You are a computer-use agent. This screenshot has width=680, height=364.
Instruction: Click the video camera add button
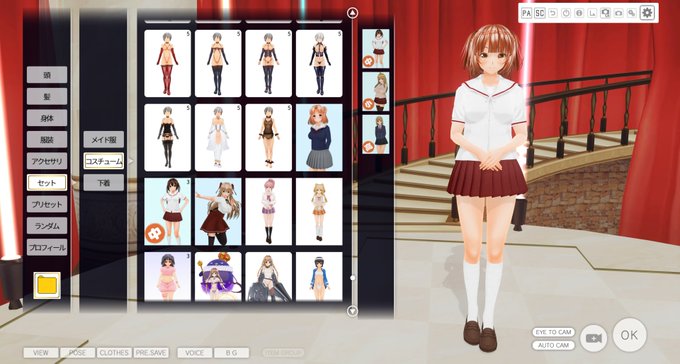[x=594, y=338]
